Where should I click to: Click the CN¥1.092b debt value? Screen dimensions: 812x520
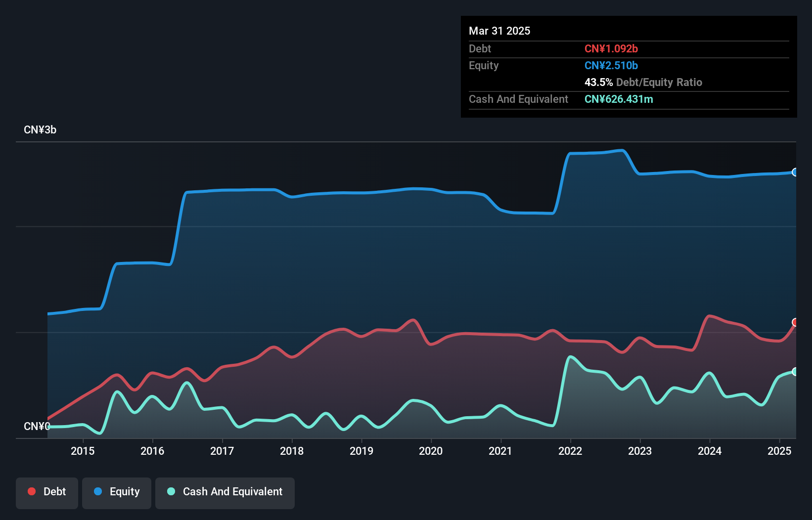(611, 48)
